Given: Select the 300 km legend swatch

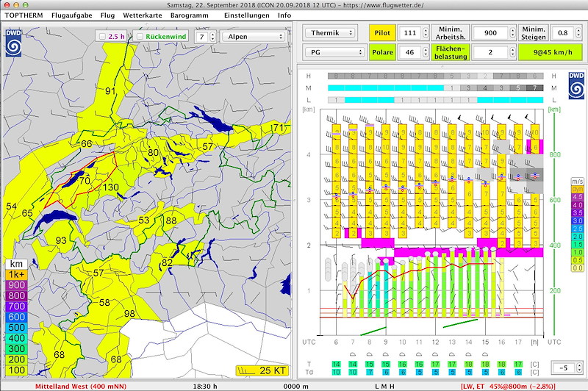Looking at the screenshot, I should pos(16,348).
